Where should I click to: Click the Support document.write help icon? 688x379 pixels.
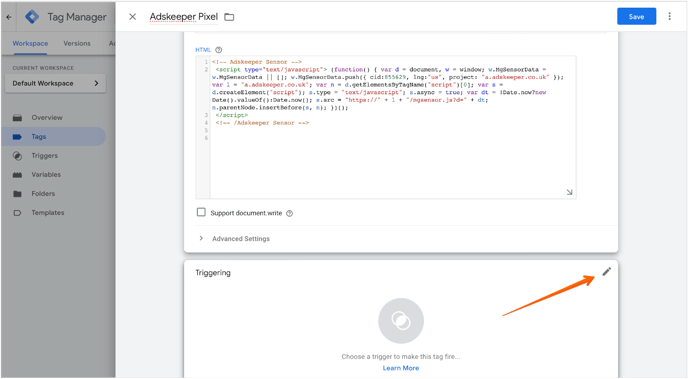pyautogui.click(x=289, y=214)
